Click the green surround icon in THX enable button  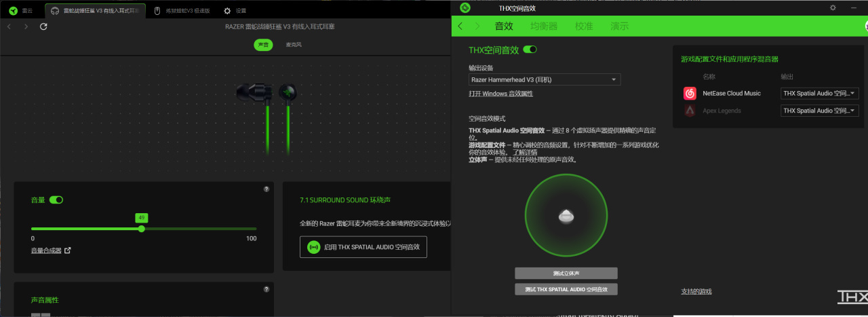click(x=313, y=247)
